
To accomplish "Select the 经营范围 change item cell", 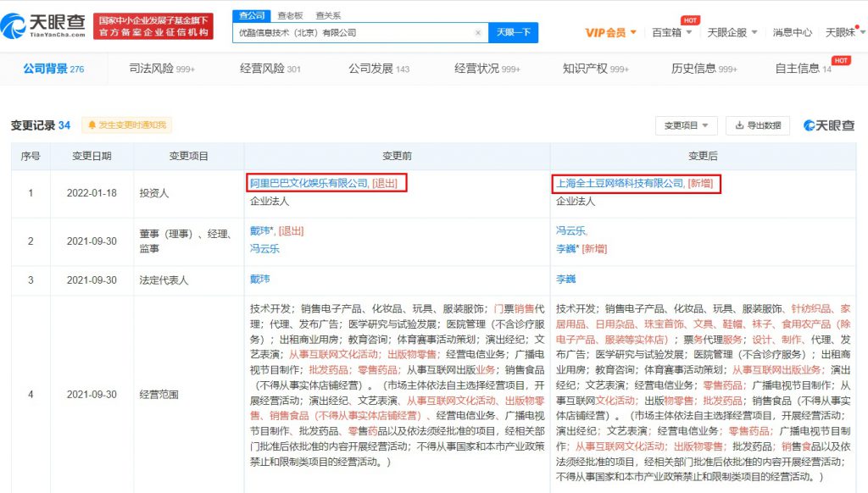I will click(189, 395).
